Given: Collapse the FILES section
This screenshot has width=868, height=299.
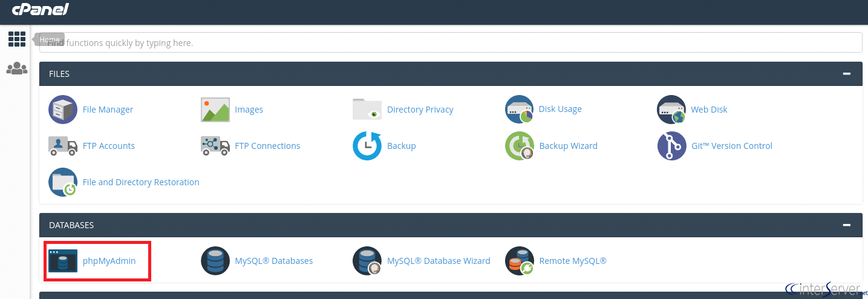Looking at the screenshot, I should [847, 74].
